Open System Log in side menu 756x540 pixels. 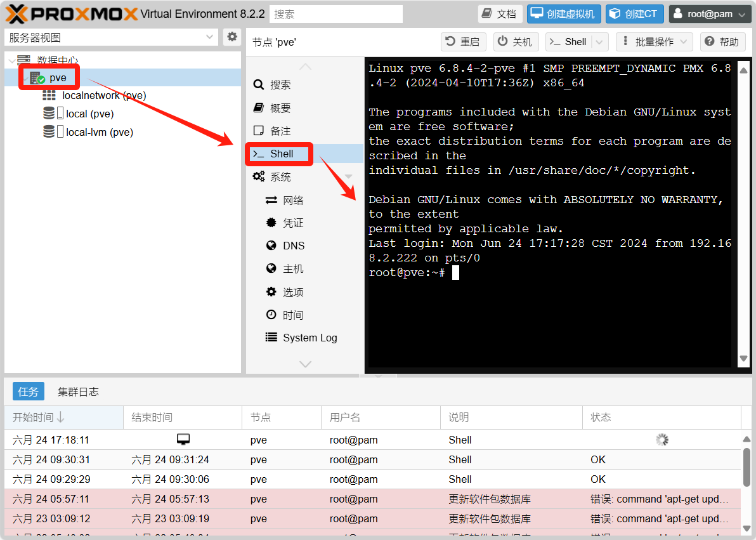[310, 338]
